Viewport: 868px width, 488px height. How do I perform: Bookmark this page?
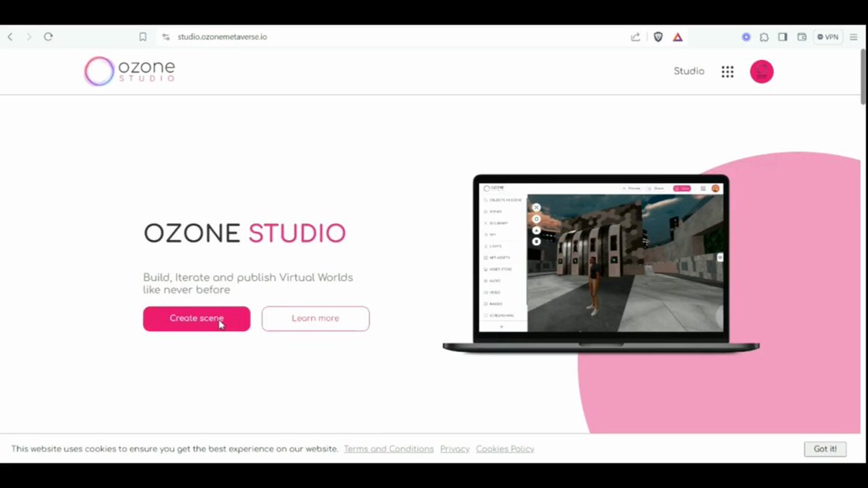click(142, 37)
